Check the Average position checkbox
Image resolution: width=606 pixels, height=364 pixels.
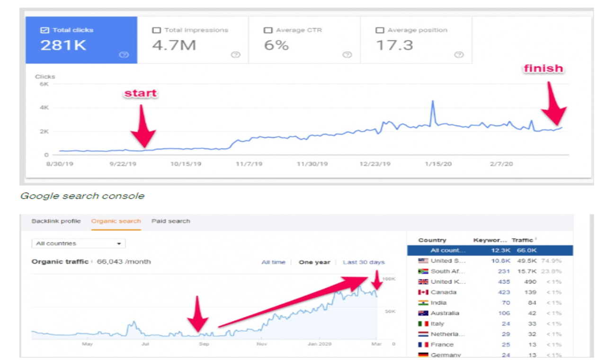[379, 29]
